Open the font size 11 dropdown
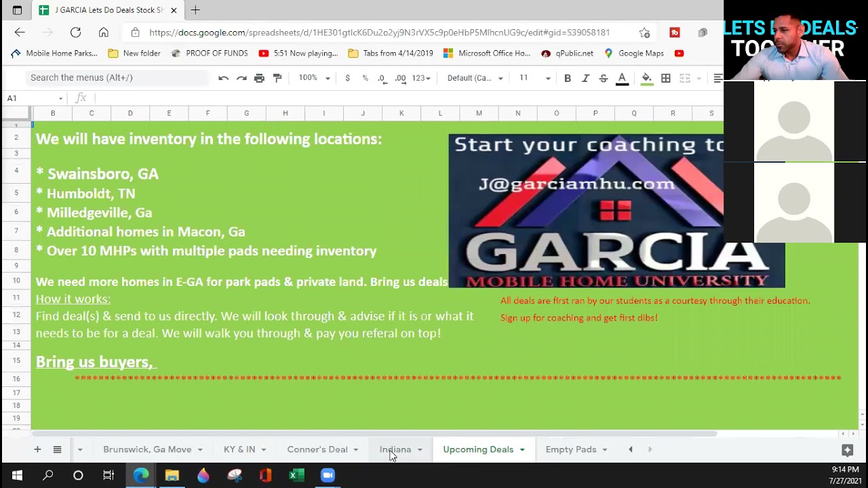Image resolution: width=868 pixels, height=488 pixels. point(534,78)
